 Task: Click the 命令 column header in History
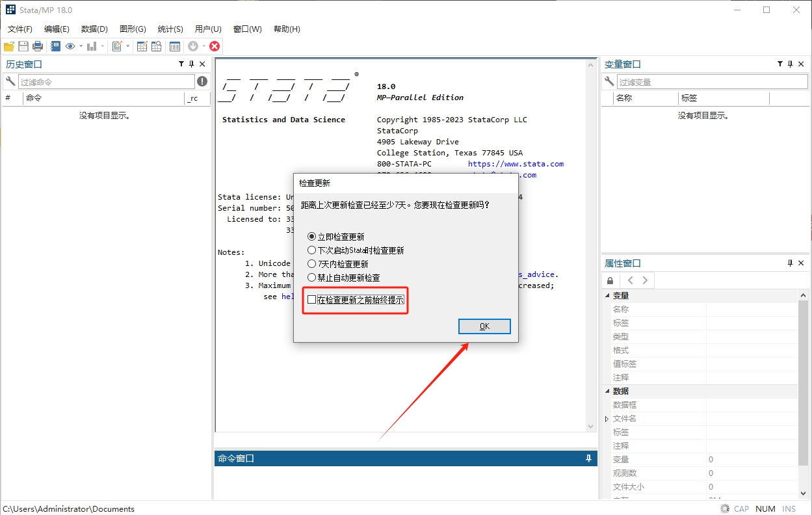click(x=104, y=98)
